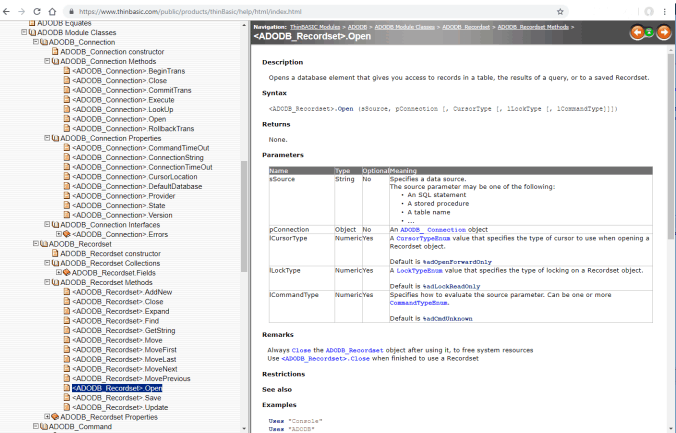This screenshot has height=433, width=676.
Task: Open <ADODB_Connection>.CommitTrans topic
Action: pos(132,90)
